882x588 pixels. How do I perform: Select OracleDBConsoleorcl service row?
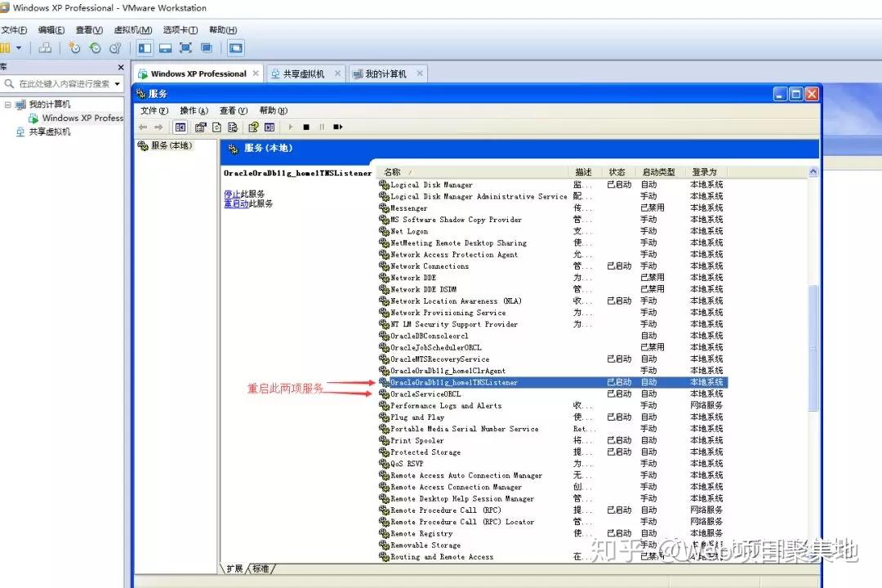pyautogui.click(x=553, y=336)
